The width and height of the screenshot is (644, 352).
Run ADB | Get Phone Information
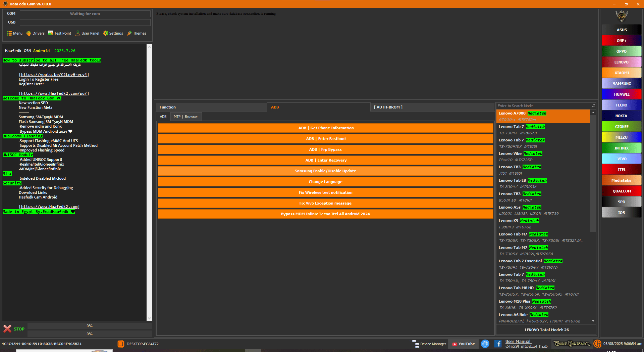[x=325, y=128]
